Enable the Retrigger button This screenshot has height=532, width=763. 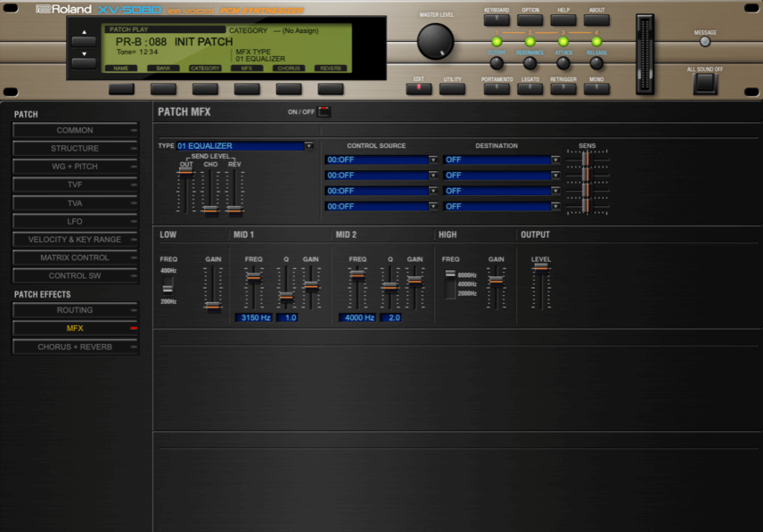point(563,89)
